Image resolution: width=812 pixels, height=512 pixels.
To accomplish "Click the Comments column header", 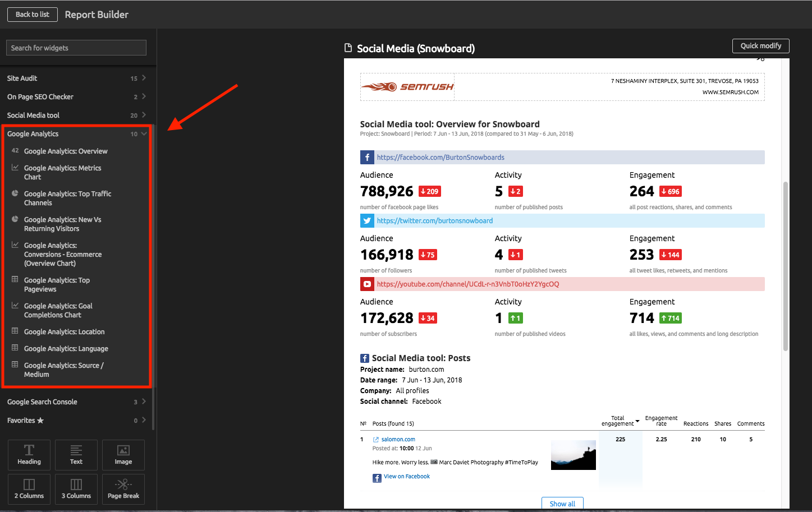I will pyautogui.click(x=751, y=424).
